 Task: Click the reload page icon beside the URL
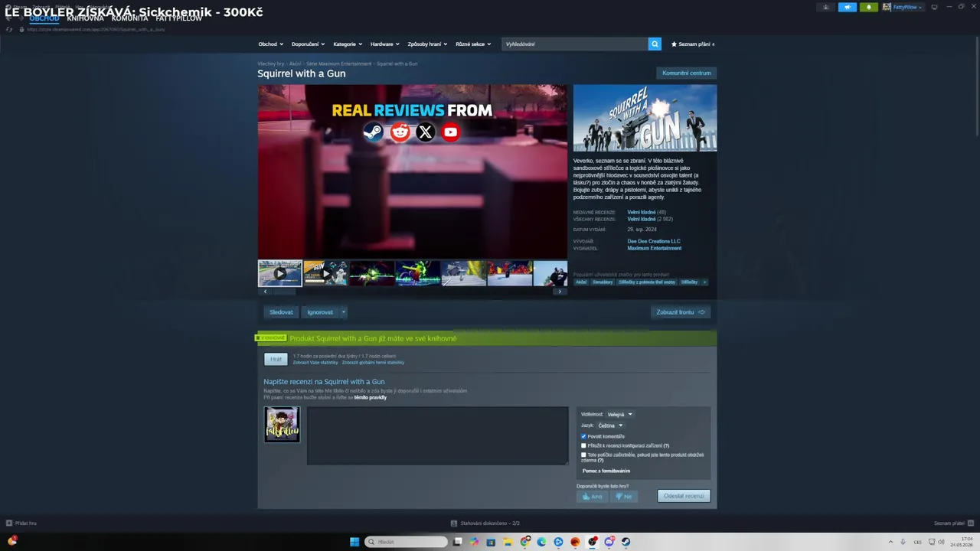[9, 29]
